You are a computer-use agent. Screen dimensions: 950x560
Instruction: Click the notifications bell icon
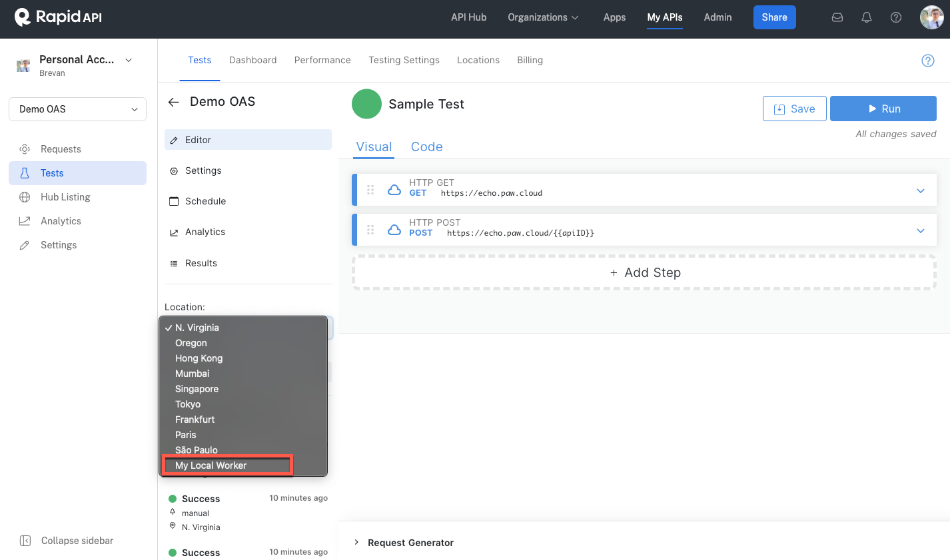tap(867, 18)
